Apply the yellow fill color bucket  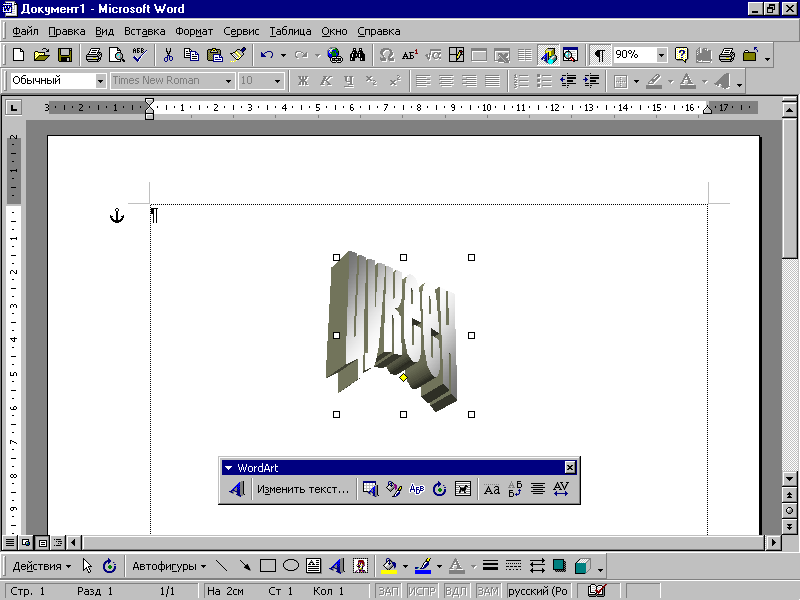tap(390, 566)
